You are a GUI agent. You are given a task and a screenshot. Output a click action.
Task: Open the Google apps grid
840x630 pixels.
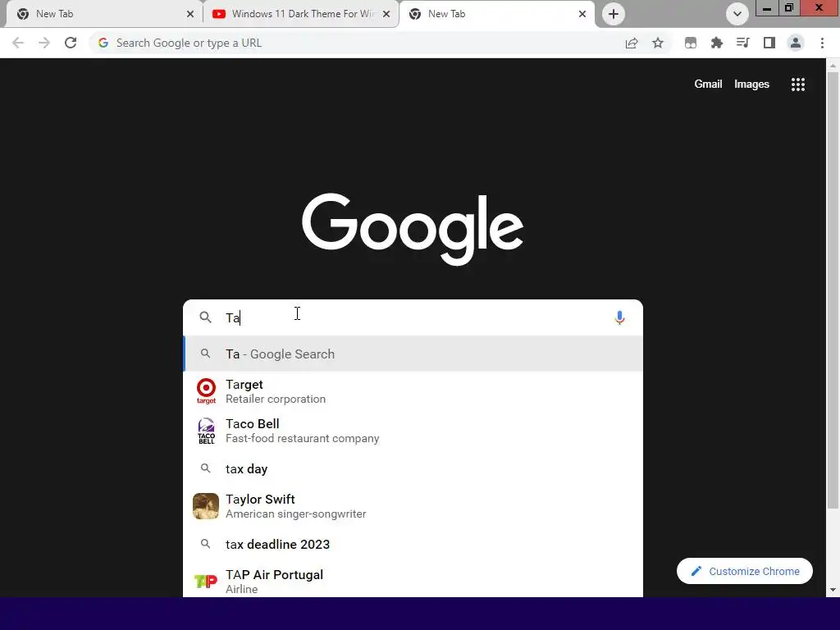[797, 84]
